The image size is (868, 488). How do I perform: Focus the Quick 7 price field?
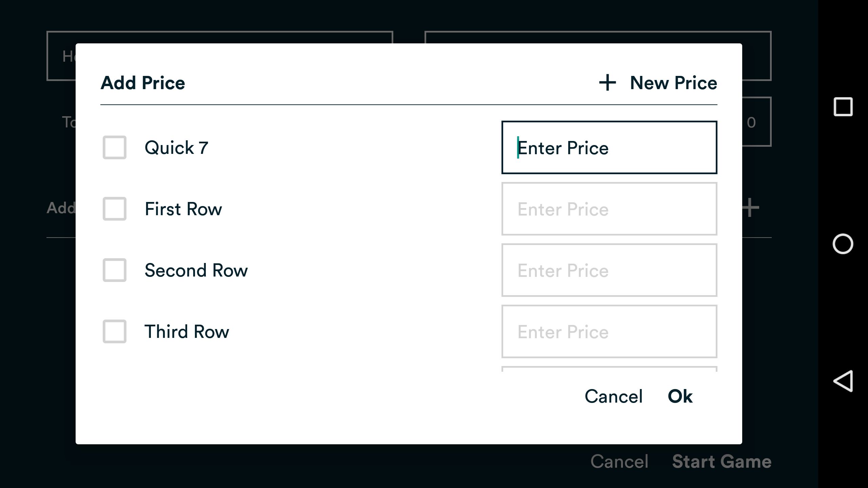point(609,147)
